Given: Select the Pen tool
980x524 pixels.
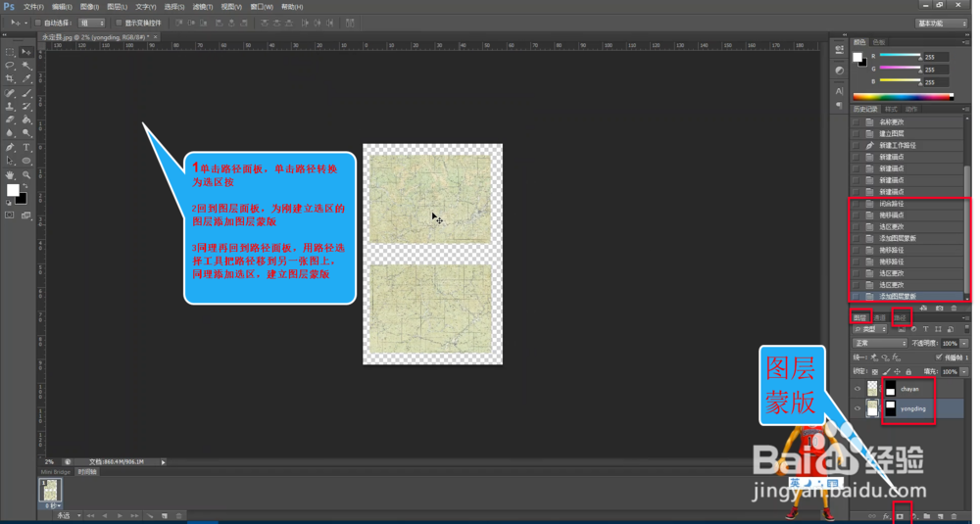Looking at the screenshot, I should 10,147.
